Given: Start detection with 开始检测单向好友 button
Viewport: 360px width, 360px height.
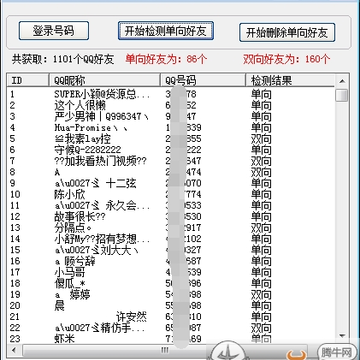Looking at the screenshot, I should [x=166, y=31].
